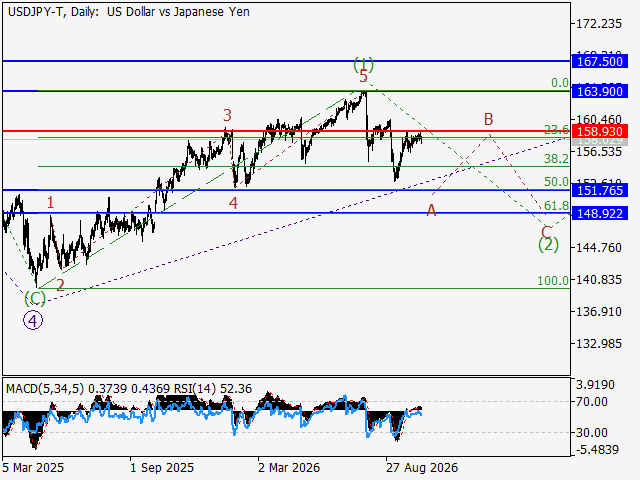Select the blue 167.500 price tag

coord(600,62)
